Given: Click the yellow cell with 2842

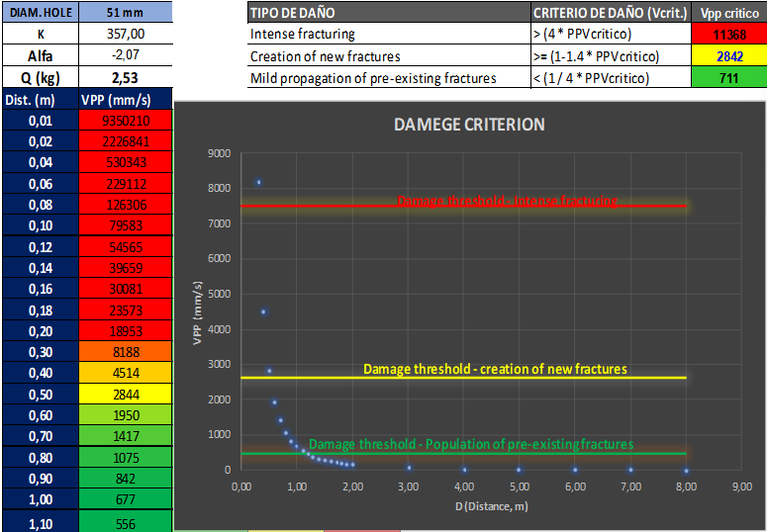Looking at the screenshot, I should (728, 56).
